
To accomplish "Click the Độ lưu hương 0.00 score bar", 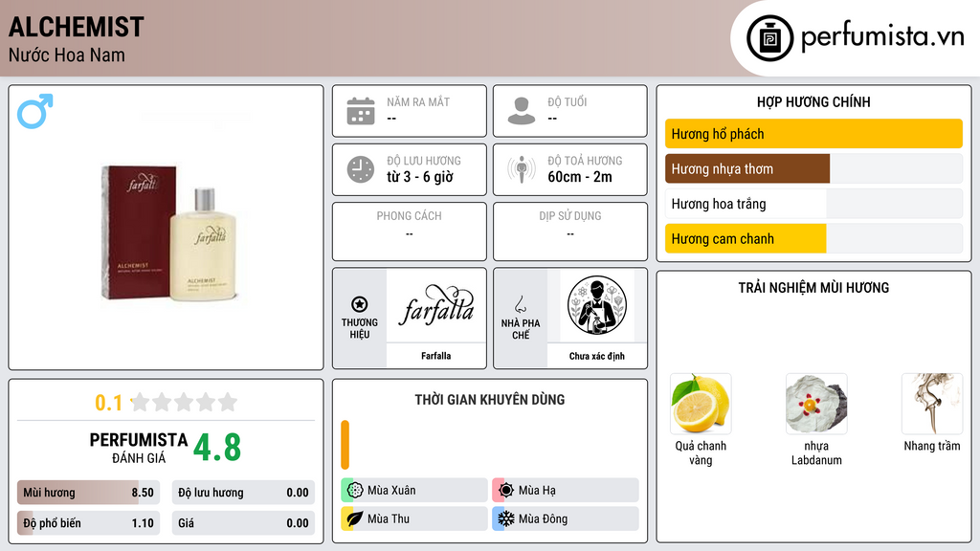I will tap(243, 493).
